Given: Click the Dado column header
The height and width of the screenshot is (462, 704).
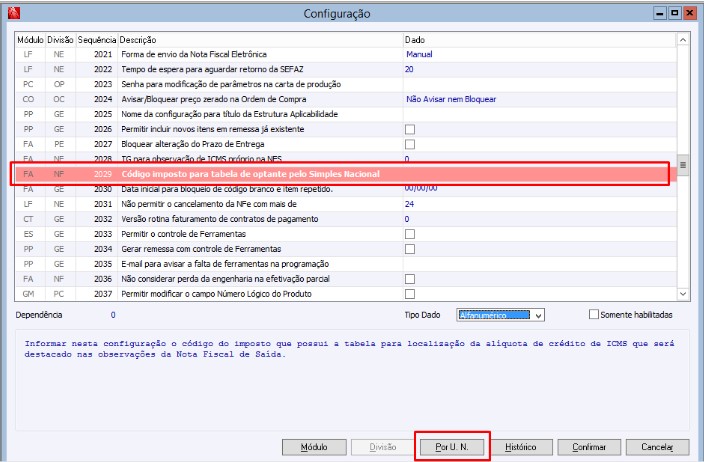Looking at the screenshot, I should coord(540,40).
